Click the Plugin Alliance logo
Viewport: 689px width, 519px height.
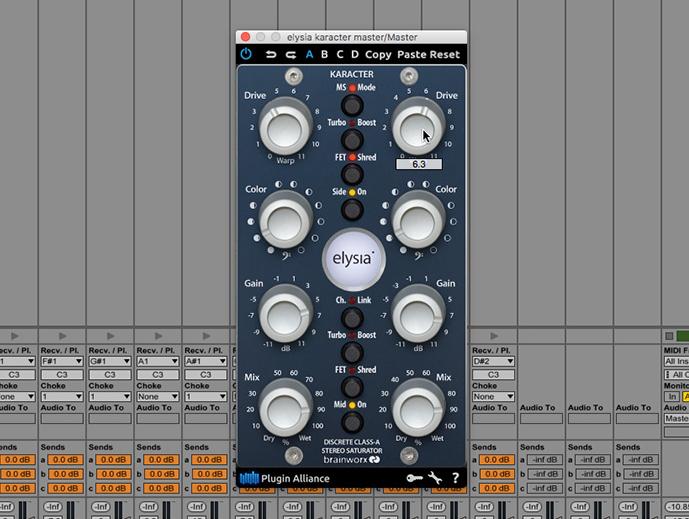pyautogui.click(x=285, y=478)
